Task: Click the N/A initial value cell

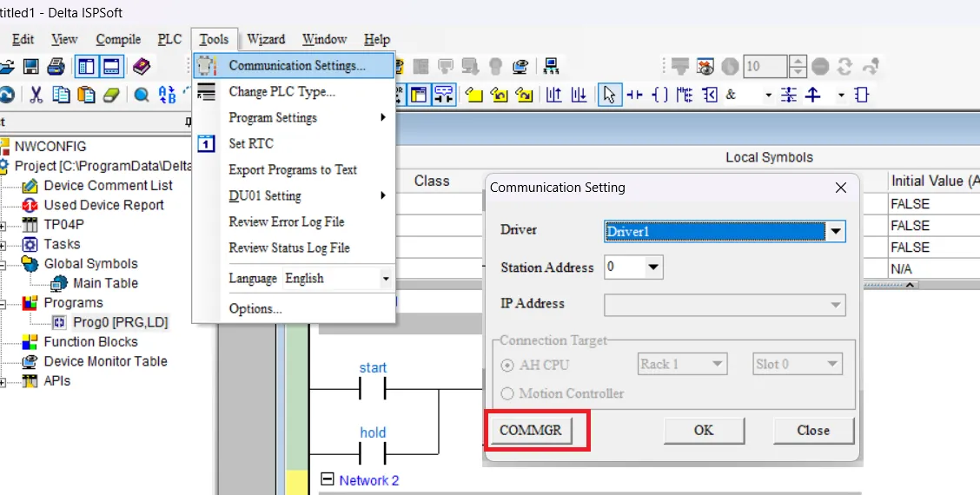Action: [x=934, y=269]
